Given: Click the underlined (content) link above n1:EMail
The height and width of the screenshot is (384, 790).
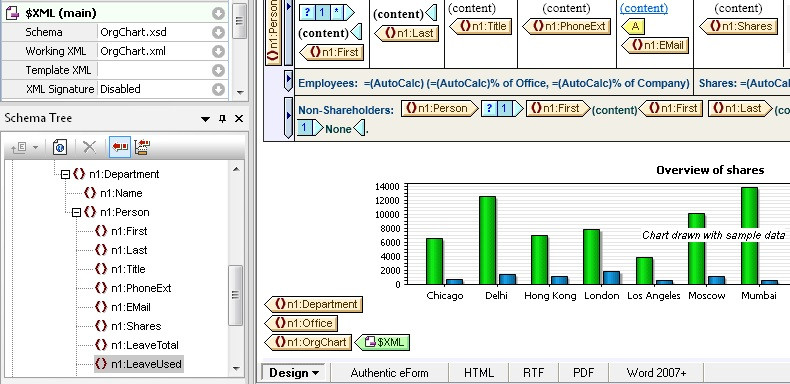Looking at the screenshot, I should (643, 8).
